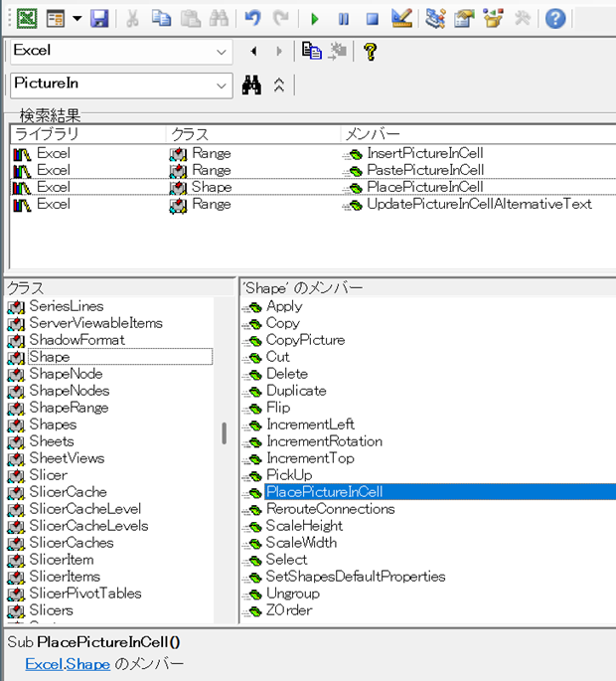Select CopyPicture member
The height and width of the screenshot is (681, 616).
(x=306, y=340)
